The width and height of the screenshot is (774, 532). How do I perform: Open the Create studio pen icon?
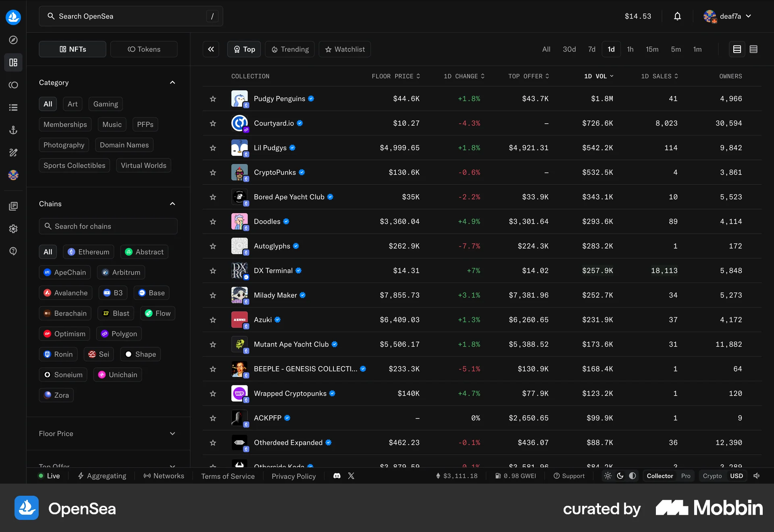13,152
